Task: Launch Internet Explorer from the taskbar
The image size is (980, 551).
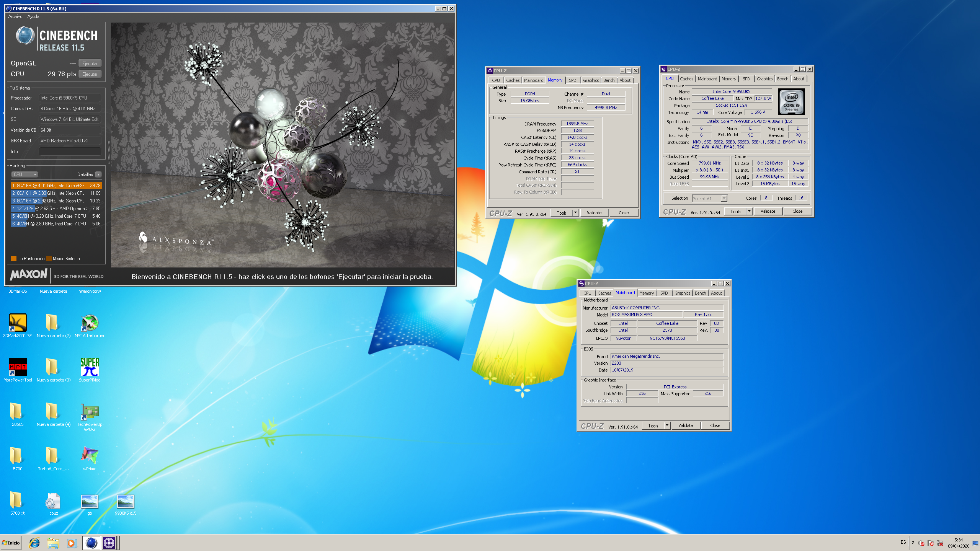Action: click(x=34, y=543)
